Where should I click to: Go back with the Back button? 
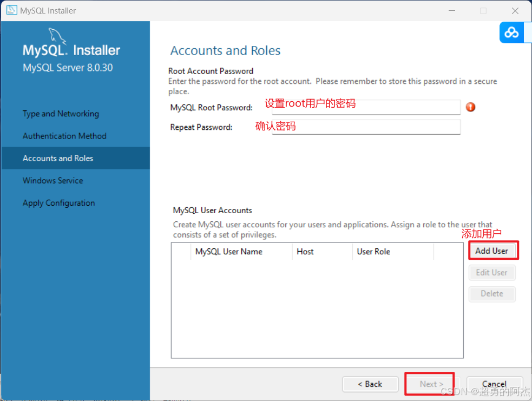click(370, 384)
